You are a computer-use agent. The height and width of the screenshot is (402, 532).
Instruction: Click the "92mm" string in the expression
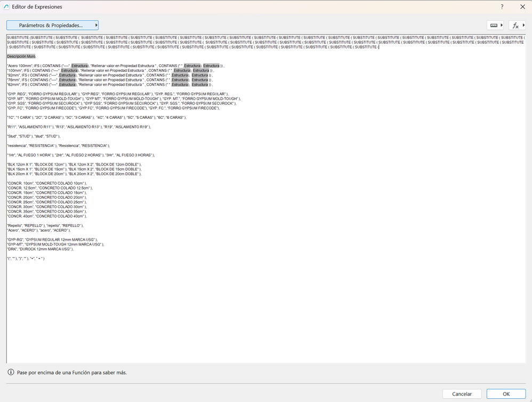13,75
